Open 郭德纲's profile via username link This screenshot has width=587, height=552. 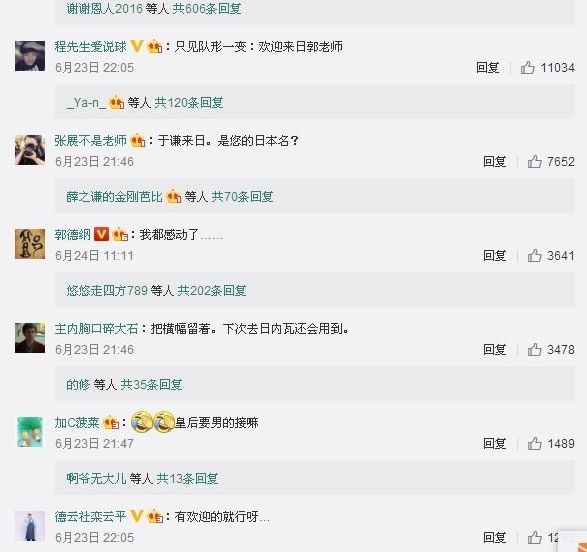pyautogui.click(x=72, y=235)
